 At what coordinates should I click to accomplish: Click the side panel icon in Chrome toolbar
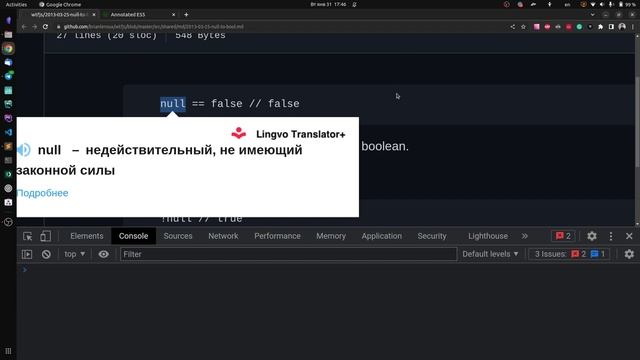point(611,27)
